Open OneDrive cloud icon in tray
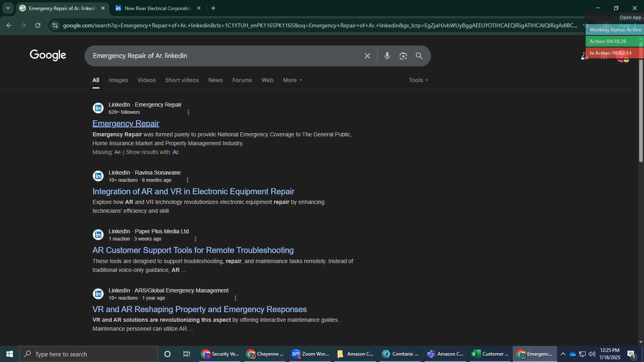Viewport: 644px width, 362px height. pos(573,354)
